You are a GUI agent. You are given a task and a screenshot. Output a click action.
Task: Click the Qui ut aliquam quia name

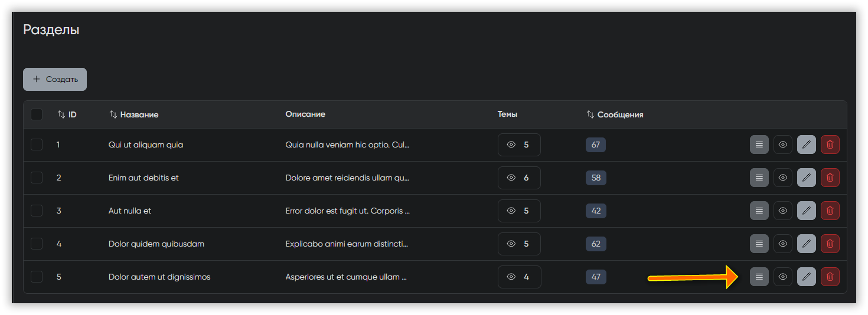(x=146, y=145)
